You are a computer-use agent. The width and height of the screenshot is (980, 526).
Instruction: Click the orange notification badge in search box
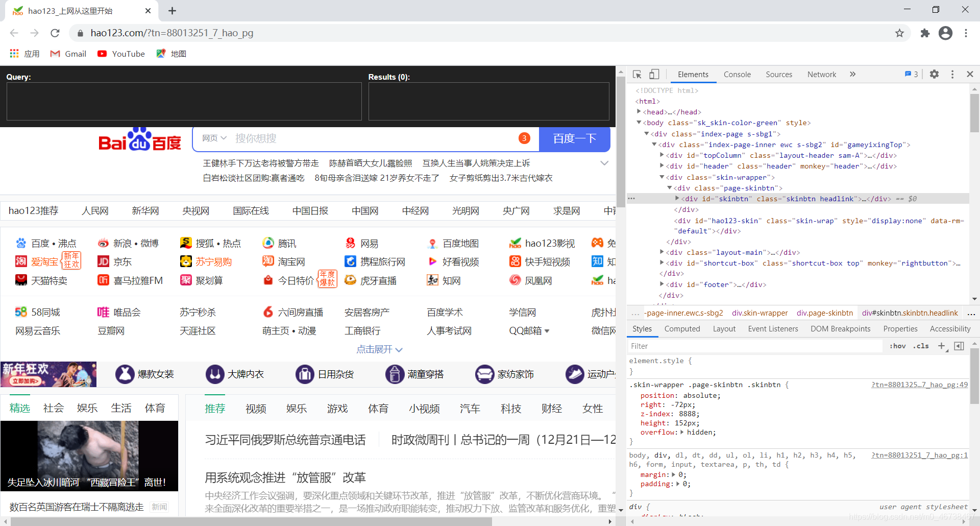pos(524,138)
